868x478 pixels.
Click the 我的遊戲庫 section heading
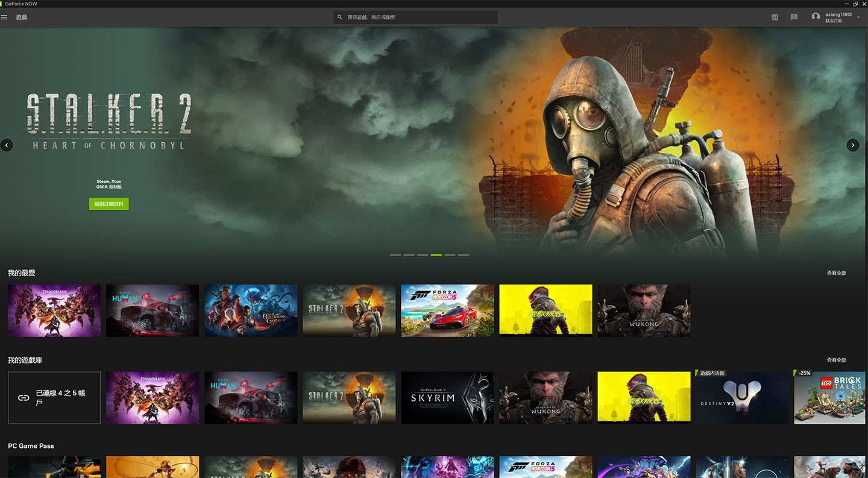point(25,360)
